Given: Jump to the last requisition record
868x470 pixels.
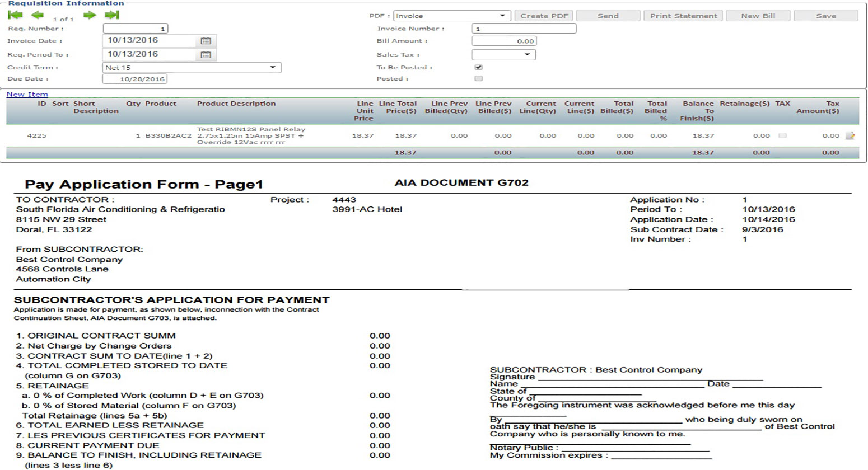Looking at the screenshot, I should click(x=111, y=15).
